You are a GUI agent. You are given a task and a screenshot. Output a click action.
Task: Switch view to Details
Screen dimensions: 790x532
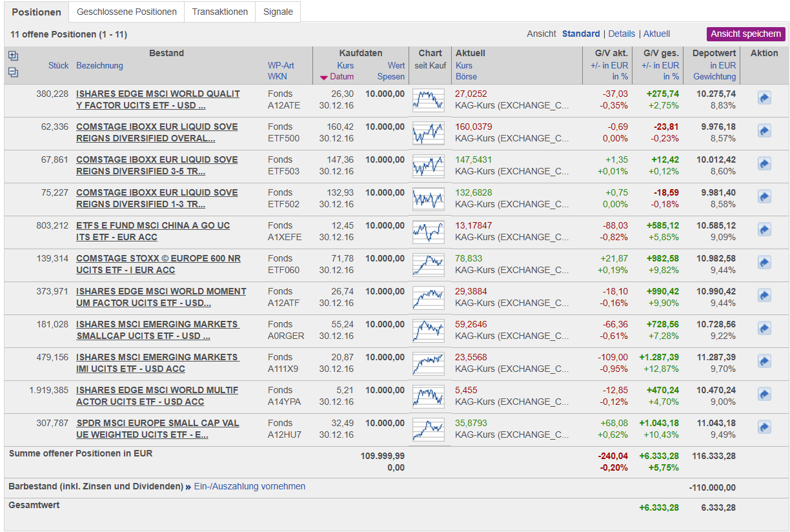click(621, 34)
